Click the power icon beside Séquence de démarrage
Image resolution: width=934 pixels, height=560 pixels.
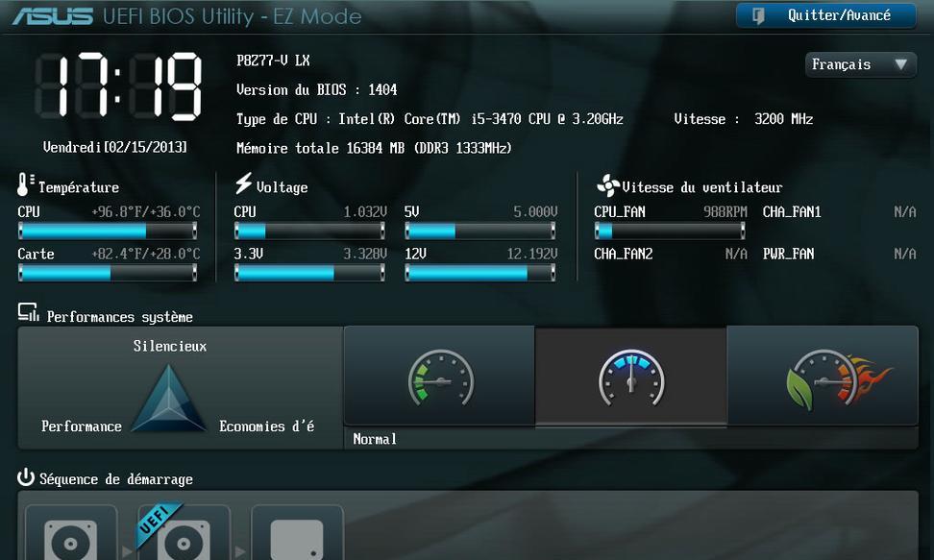pos(26,477)
